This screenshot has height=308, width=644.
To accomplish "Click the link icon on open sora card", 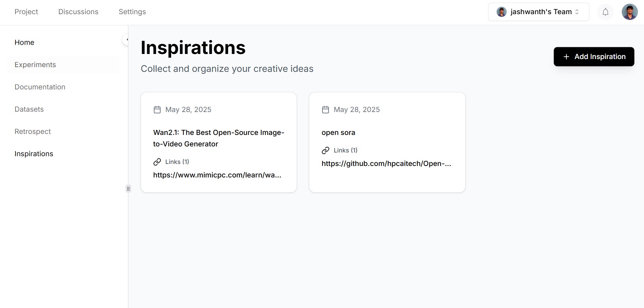I will click(326, 150).
